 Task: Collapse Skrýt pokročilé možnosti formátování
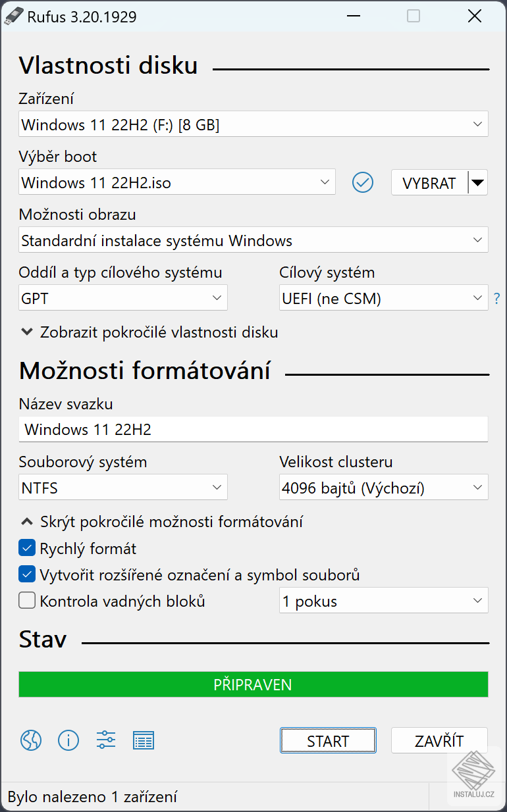[162, 522]
